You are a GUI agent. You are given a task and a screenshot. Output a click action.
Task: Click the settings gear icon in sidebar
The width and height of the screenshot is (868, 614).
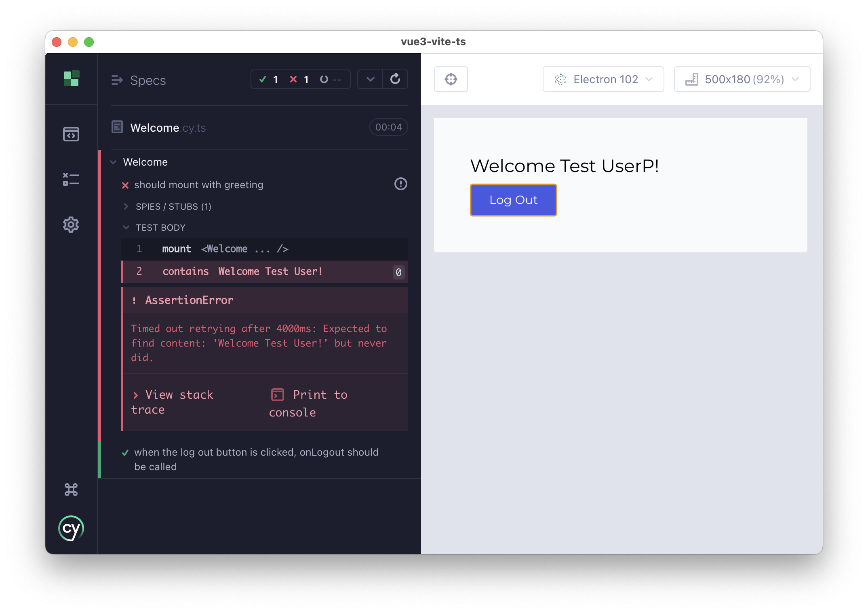[x=71, y=225]
